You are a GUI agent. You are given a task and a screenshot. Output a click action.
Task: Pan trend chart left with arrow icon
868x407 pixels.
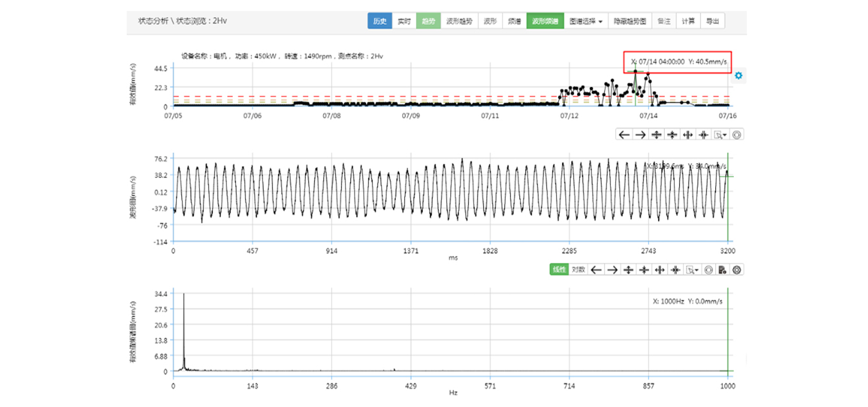coord(624,135)
